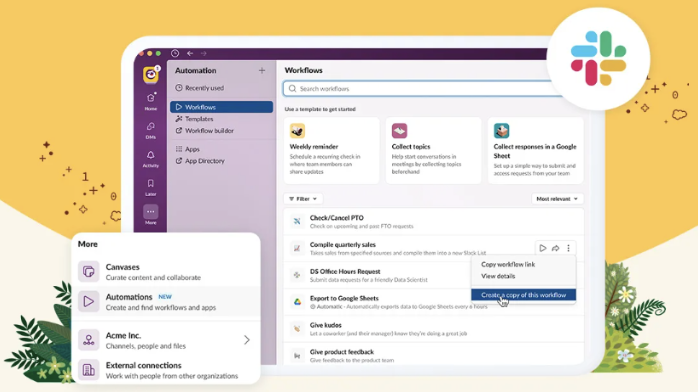Go back with the left arrow
Screen dimensions: 698x392
coord(190,53)
